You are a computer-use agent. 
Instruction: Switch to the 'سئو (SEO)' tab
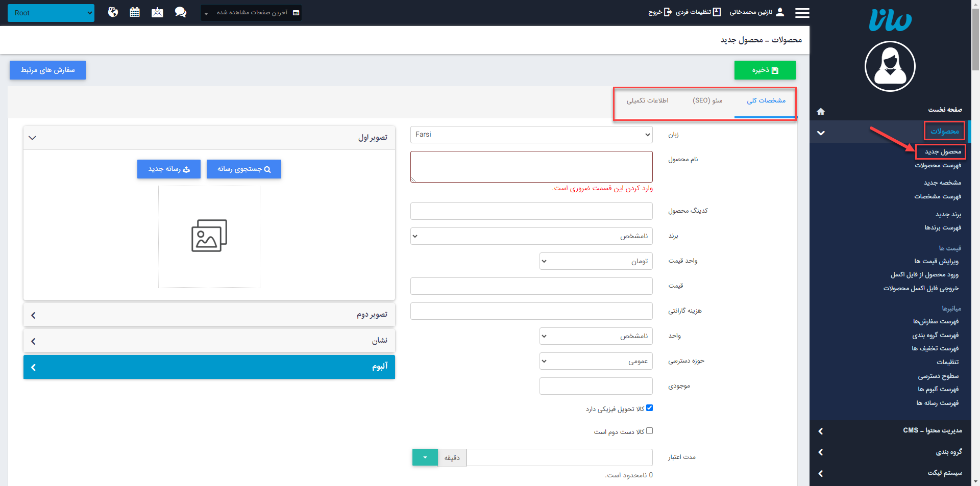pyautogui.click(x=707, y=101)
